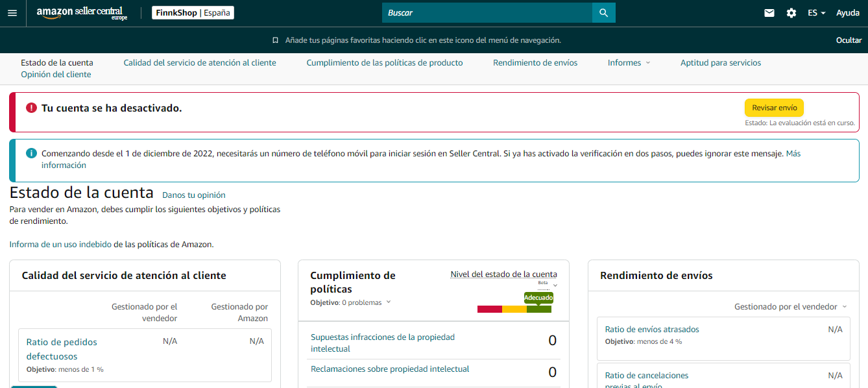Click the 'Cumplimiento de políticas' card heading

353,282
